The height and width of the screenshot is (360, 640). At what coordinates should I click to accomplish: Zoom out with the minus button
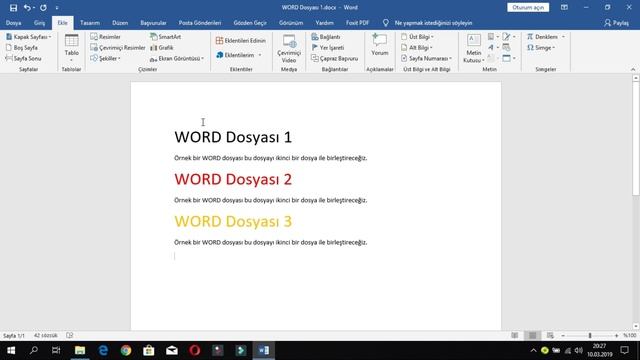(563, 336)
